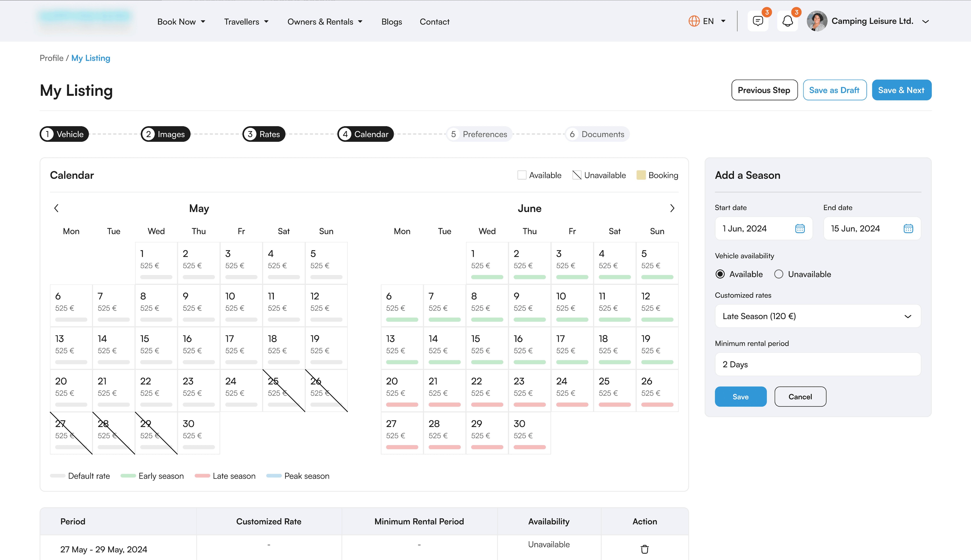Click Minimum rental period 2 Days field
971x560 pixels.
pyautogui.click(x=818, y=364)
